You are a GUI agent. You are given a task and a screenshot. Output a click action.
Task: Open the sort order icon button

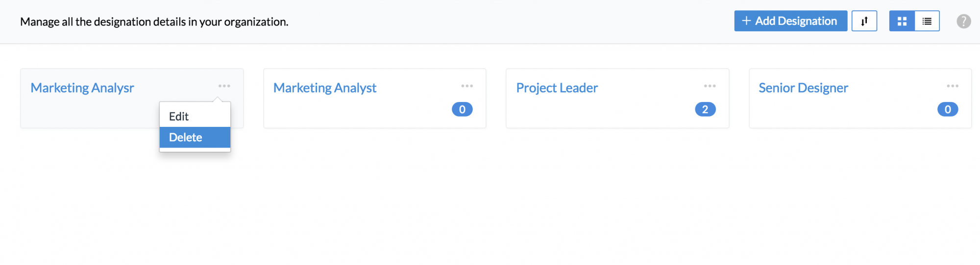[x=864, y=21]
